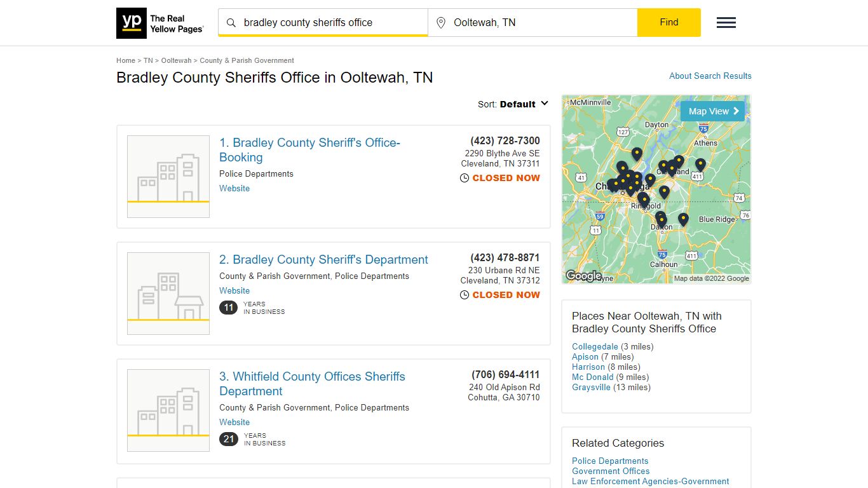Image resolution: width=868 pixels, height=488 pixels.
Task: Click the YP Real Yellow Pages logo
Action: pos(160,23)
